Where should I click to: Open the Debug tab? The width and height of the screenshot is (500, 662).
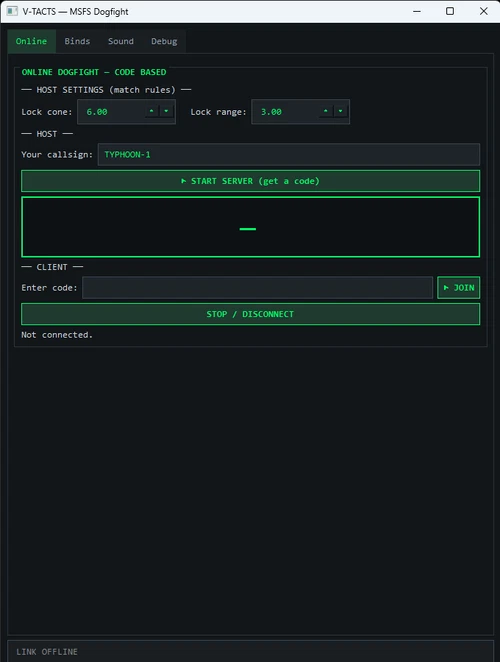pos(164,41)
